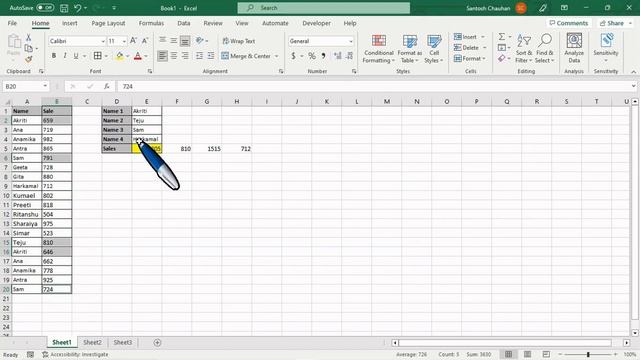Click the Decrease Font Size icon
Viewport: 640px width, 360px height.
tap(145, 41)
